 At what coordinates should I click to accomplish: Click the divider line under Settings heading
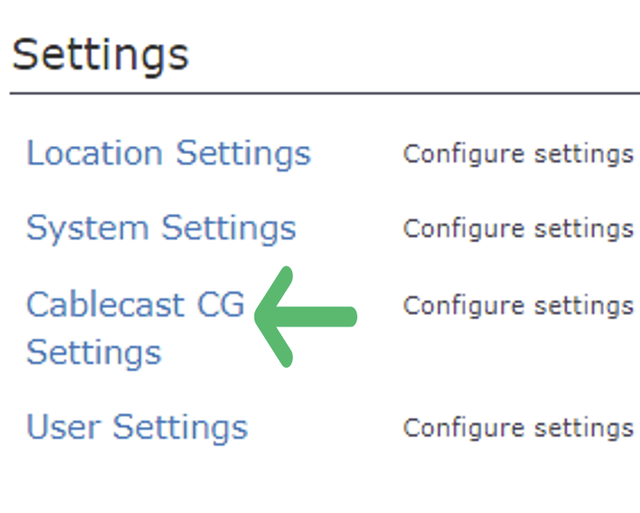(x=320, y=94)
